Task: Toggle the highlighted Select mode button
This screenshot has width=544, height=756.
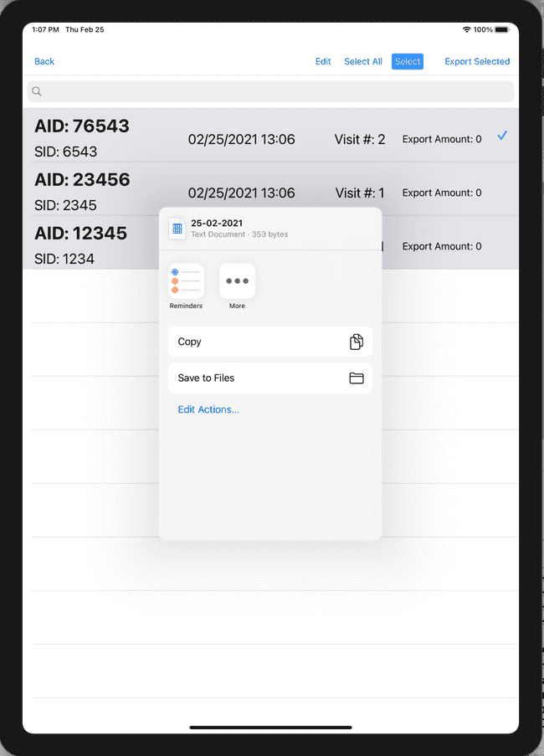Action: (407, 61)
